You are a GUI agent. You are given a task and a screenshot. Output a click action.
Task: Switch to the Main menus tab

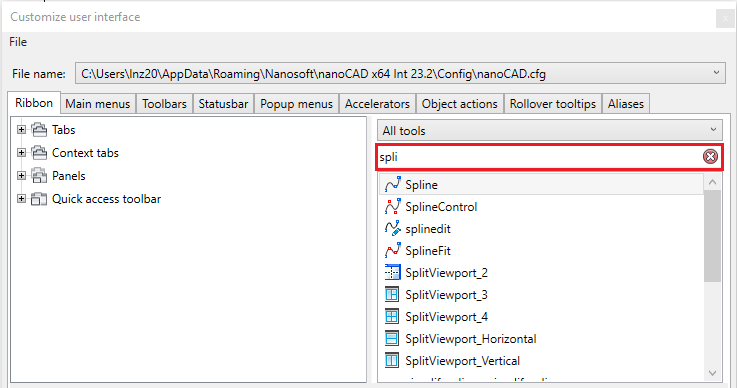point(98,103)
